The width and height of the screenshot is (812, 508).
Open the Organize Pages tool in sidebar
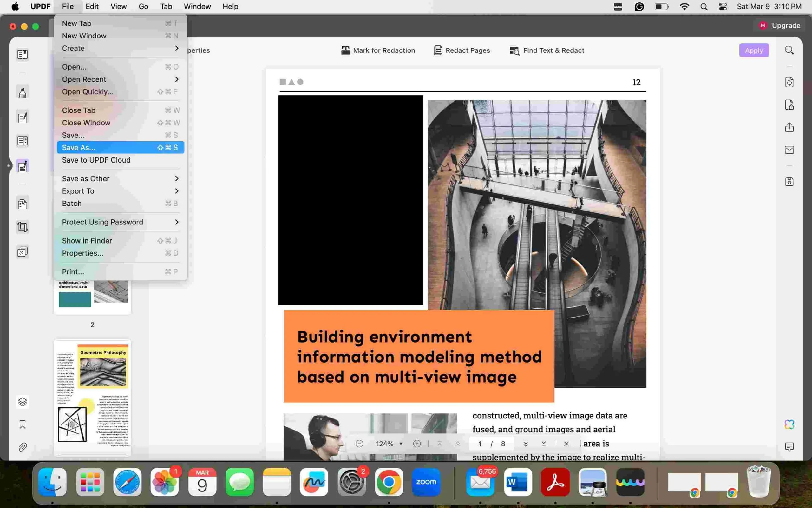(23, 204)
